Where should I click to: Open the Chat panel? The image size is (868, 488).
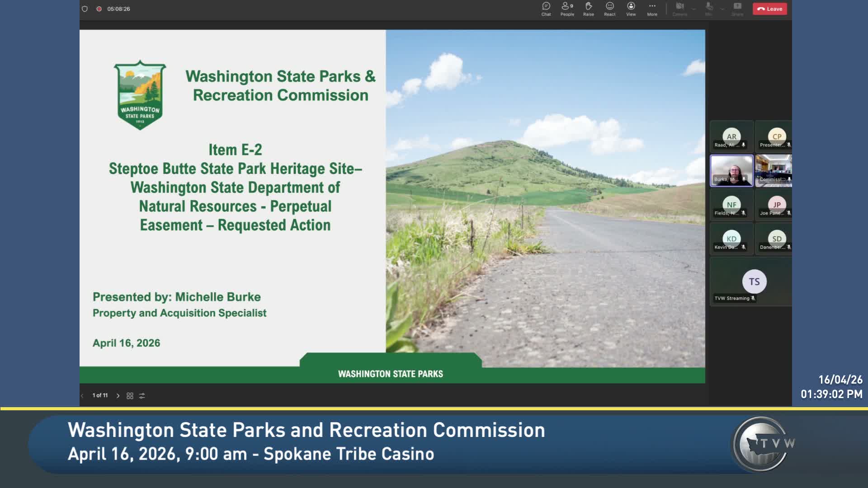coord(546,9)
